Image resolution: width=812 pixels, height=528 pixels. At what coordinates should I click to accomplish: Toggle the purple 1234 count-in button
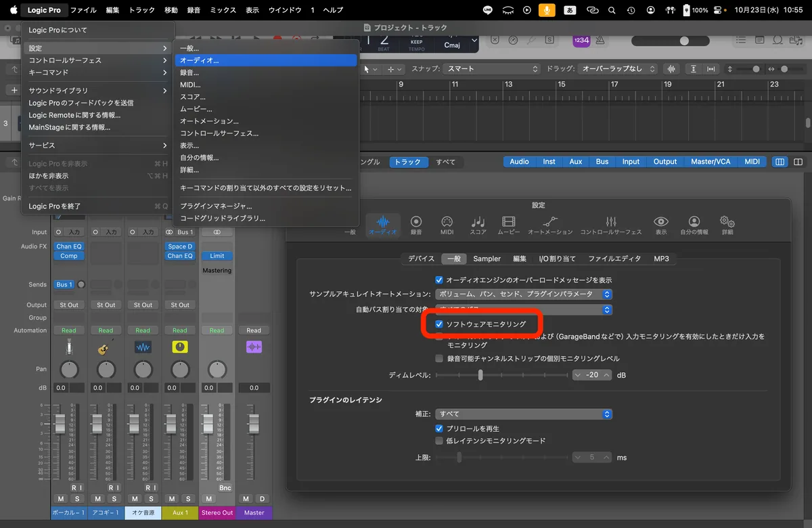[581, 41]
